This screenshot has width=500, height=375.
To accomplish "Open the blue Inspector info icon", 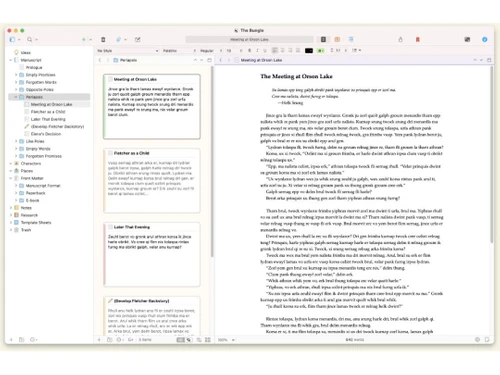I will (x=485, y=39).
